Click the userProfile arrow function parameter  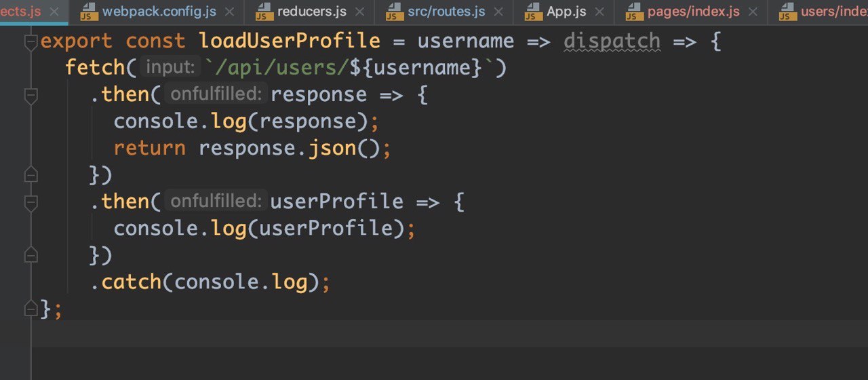(x=337, y=202)
